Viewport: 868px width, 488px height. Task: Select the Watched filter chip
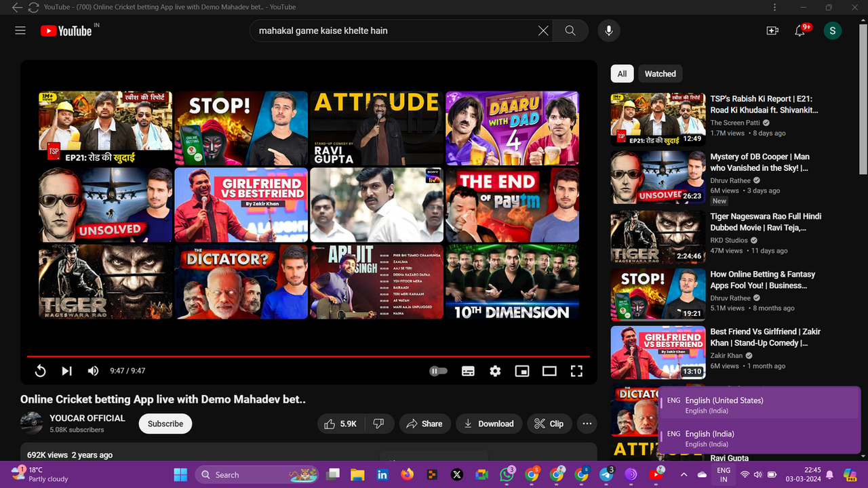click(x=660, y=74)
